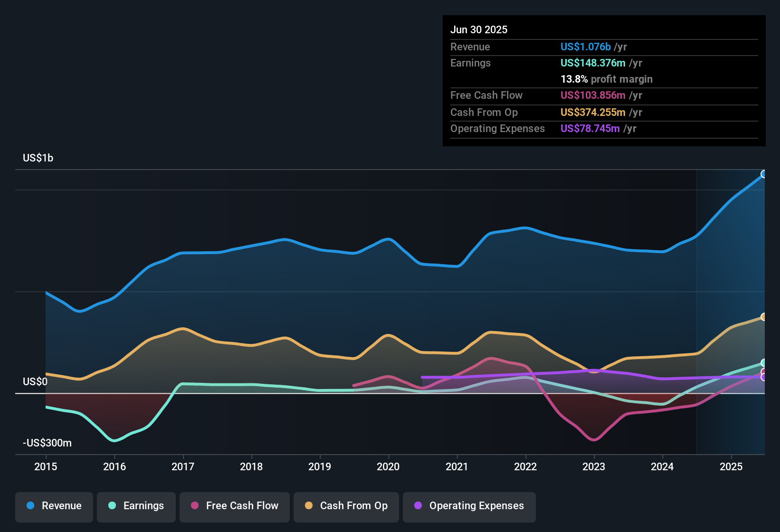Select the 2020 label on the timeline
The image size is (780, 532).
click(388, 467)
